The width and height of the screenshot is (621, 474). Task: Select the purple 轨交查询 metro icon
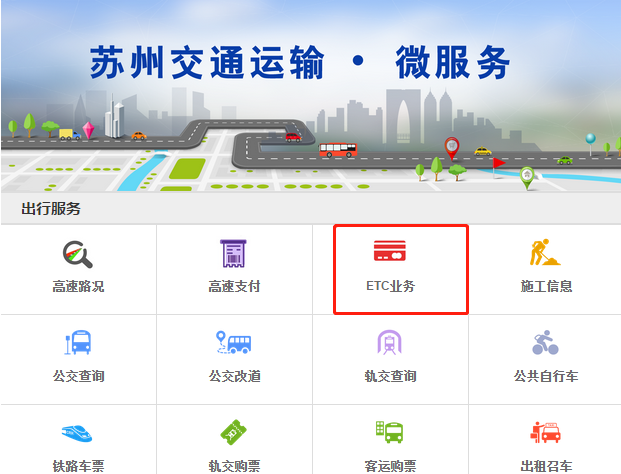coord(389,342)
